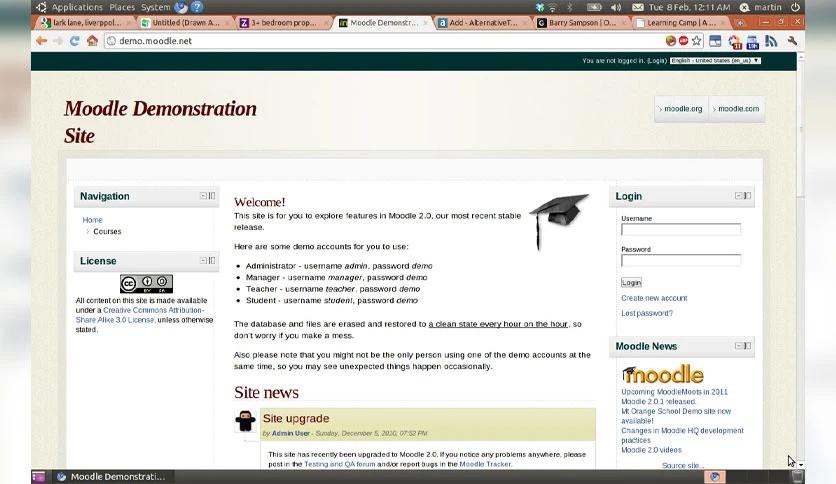Click in the Username field

[x=681, y=229]
